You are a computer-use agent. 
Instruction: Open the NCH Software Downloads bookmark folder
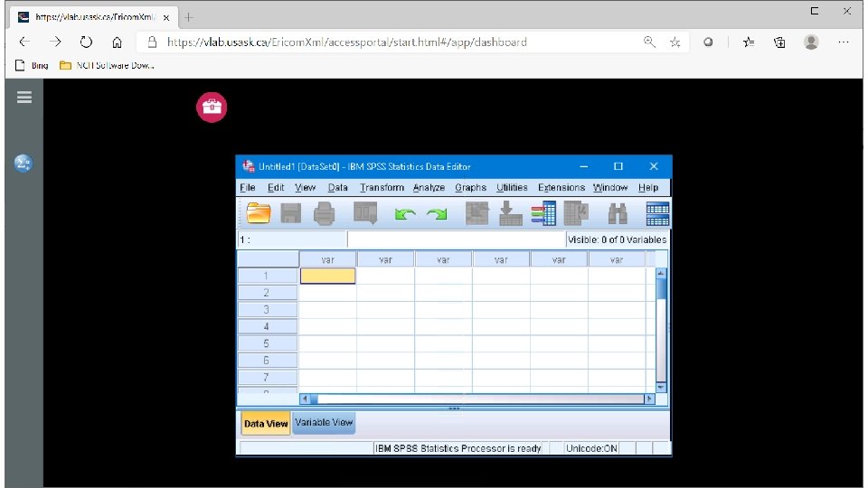pyautogui.click(x=107, y=65)
